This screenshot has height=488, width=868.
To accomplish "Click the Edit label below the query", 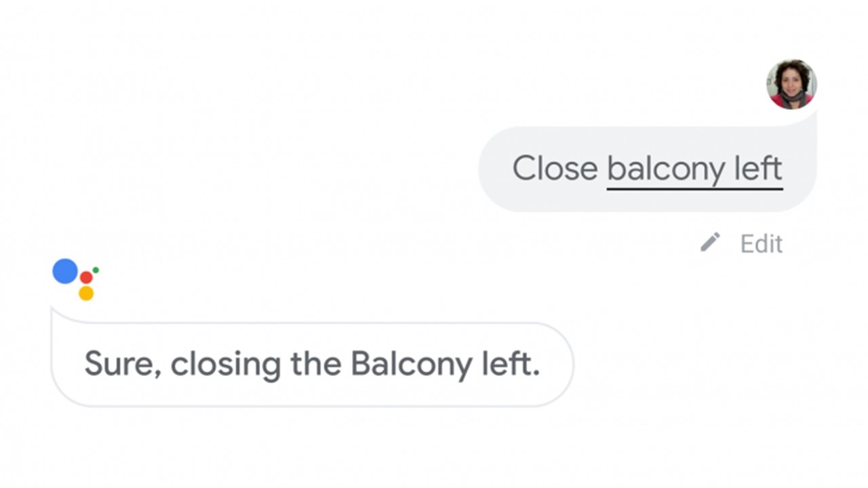I will 761,244.
